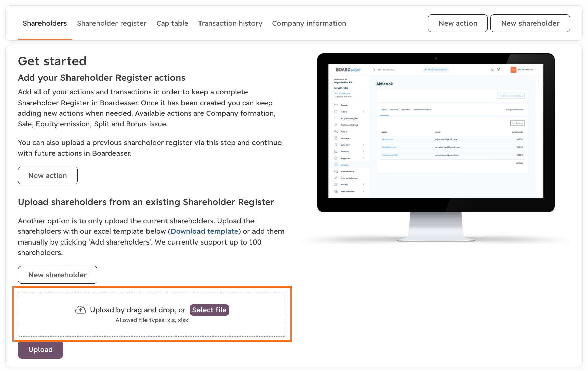Click New shareholder button in top bar
588x371 pixels.
530,23
